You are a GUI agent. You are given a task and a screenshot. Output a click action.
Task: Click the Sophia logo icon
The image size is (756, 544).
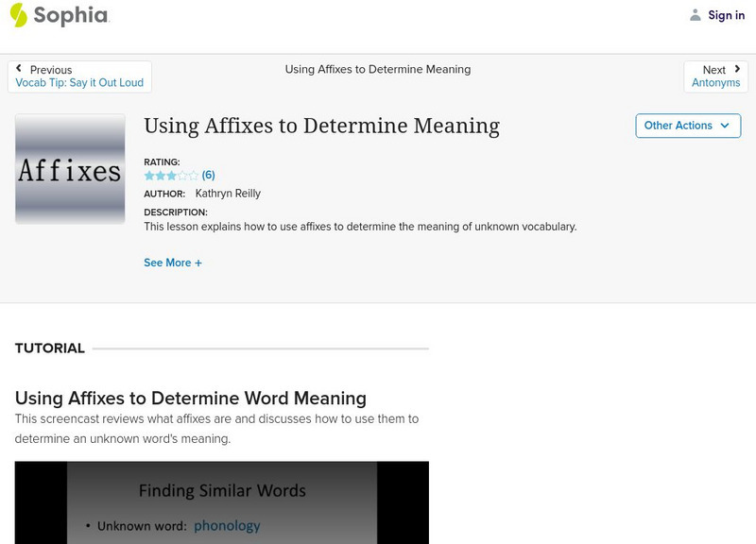click(18, 15)
